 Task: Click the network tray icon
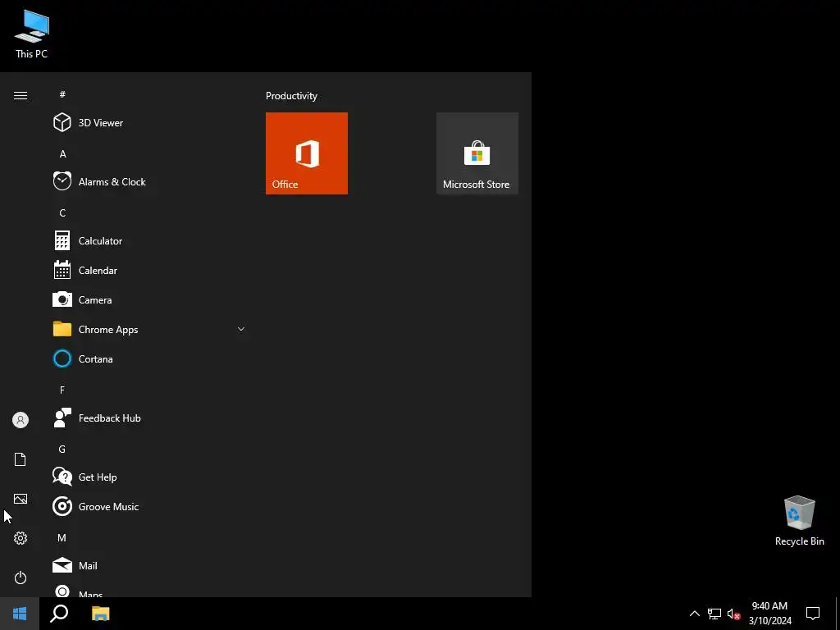click(x=714, y=614)
